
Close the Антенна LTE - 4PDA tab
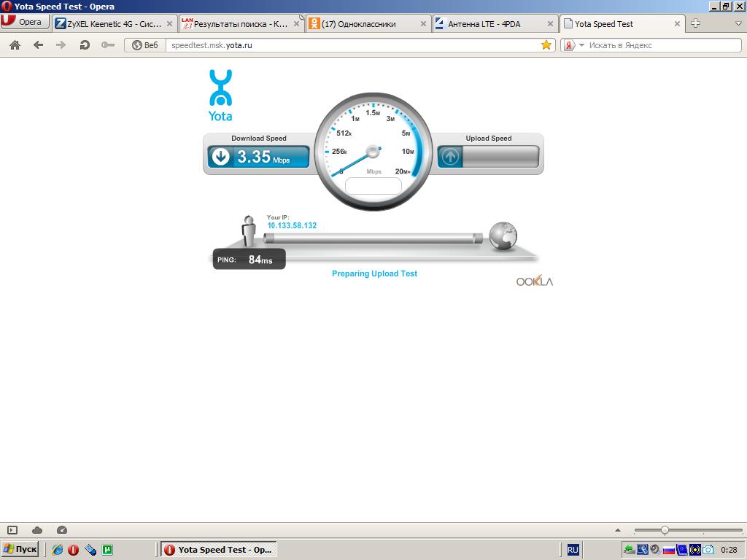[550, 24]
